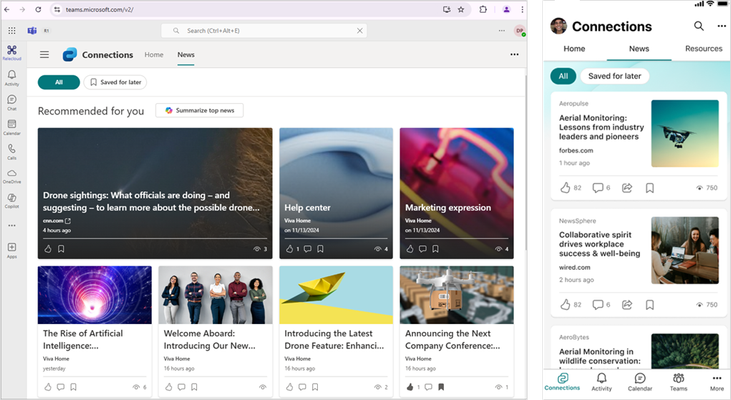Open OneDrive in the Teams sidebar
The image size is (731, 400).
coord(12,176)
